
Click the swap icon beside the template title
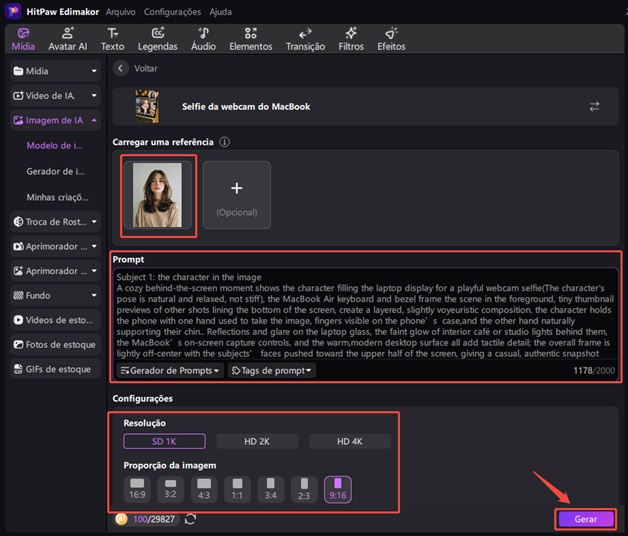pyautogui.click(x=594, y=106)
